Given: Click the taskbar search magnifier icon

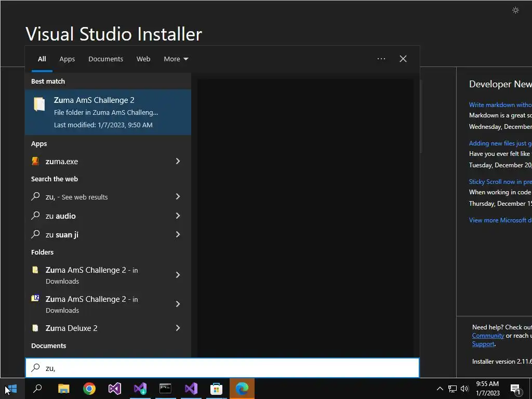Looking at the screenshot, I should click(37, 389).
